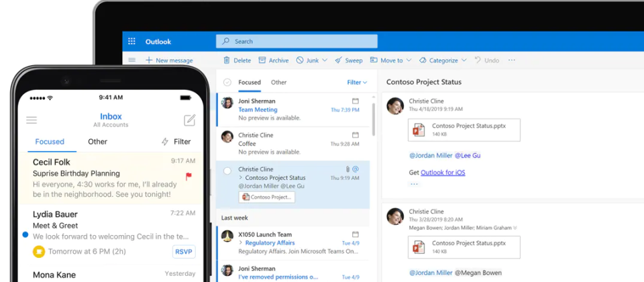Toggle the select-all circle beside Focused
Image resolution: width=644 pixels, height=282 pixels.
[x=227, y=82]
